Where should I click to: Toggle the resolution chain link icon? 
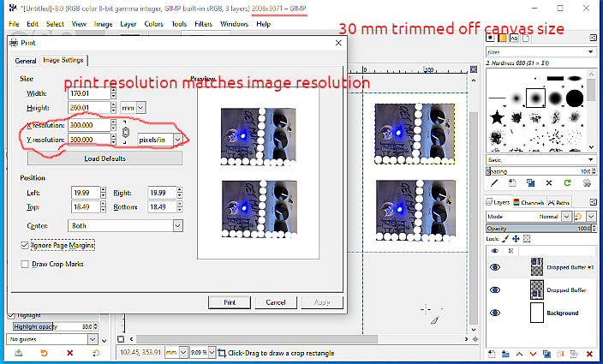point(125,133)
